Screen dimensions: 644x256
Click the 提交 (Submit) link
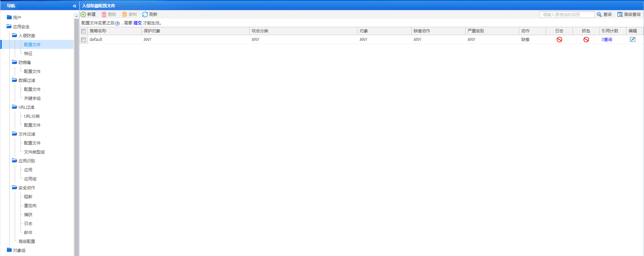click(138, 23)
